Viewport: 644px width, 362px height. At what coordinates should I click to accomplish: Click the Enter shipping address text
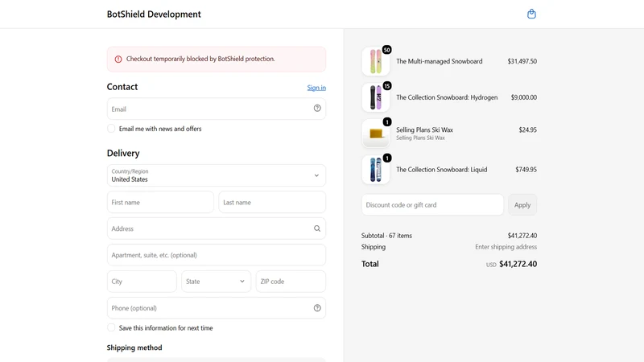(x=506, y=247)
